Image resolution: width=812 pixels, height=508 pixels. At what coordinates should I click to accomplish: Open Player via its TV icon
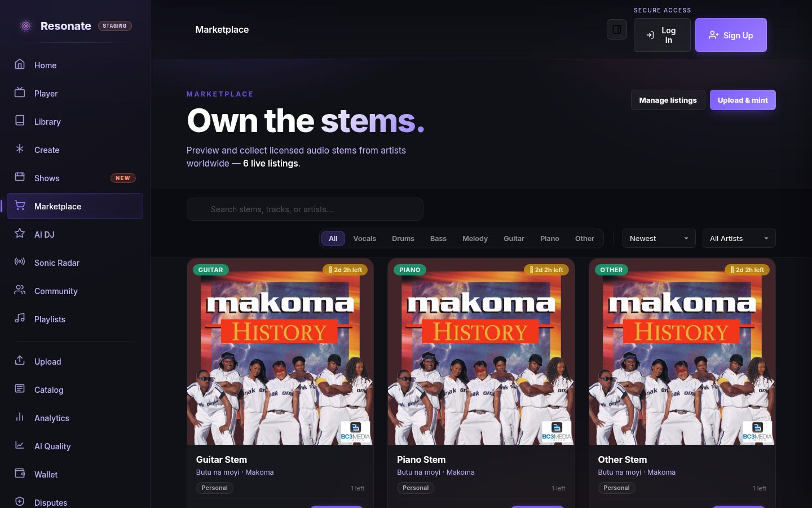[x=20, y=92]
